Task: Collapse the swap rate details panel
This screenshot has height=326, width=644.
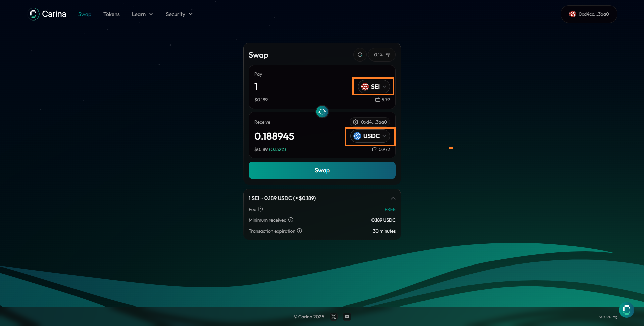Action: point(393,198)
